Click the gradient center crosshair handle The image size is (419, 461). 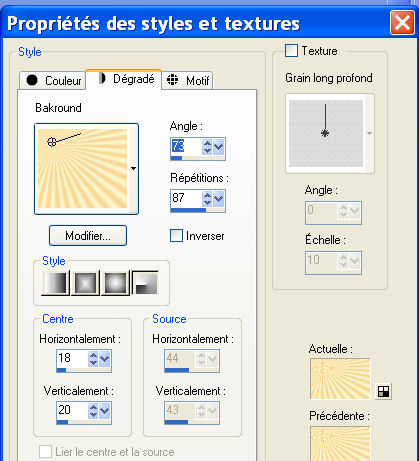point(52,142)
